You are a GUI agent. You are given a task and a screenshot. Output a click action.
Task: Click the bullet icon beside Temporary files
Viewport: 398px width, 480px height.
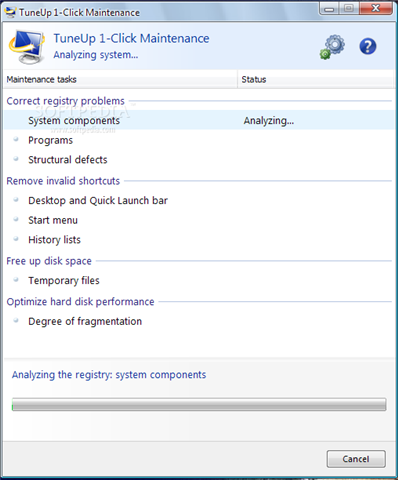tap(16, 279)
